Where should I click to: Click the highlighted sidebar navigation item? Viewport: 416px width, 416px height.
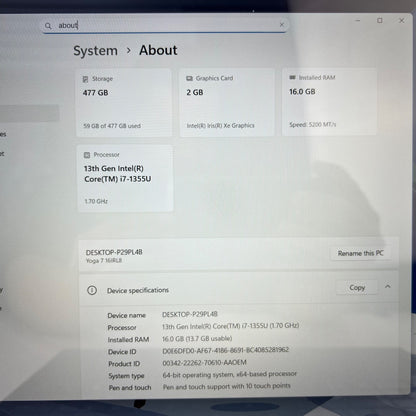(x=29, y=113)
